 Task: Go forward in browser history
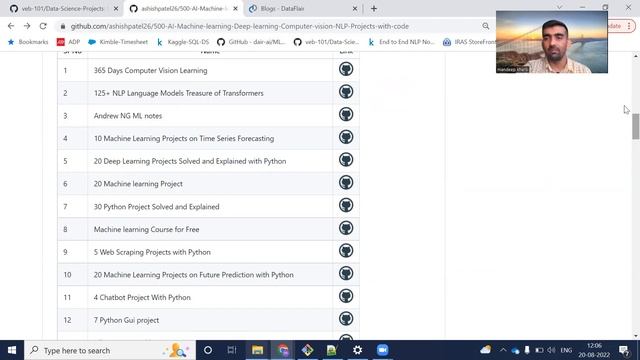27,26
